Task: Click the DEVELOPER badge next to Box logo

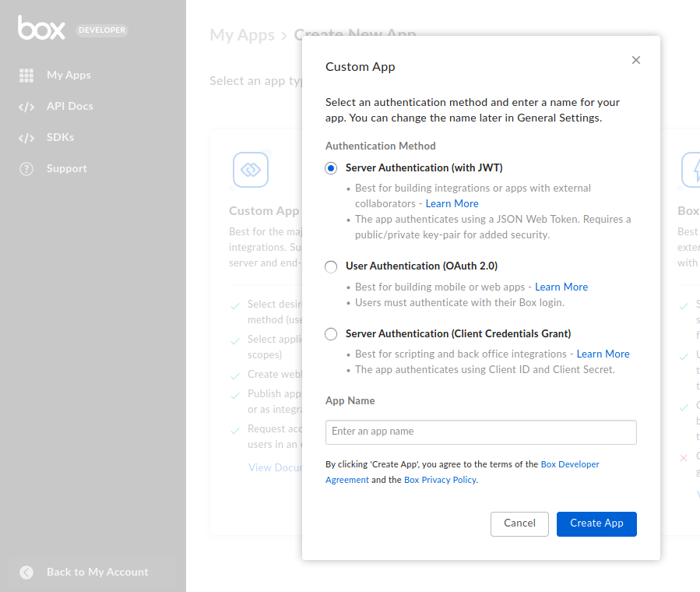Action: pos(101,30)
